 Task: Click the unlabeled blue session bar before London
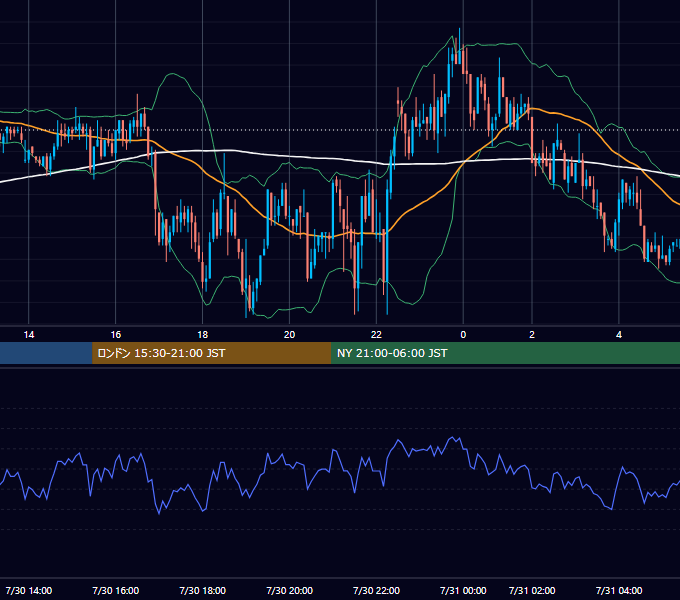[46, 353]
